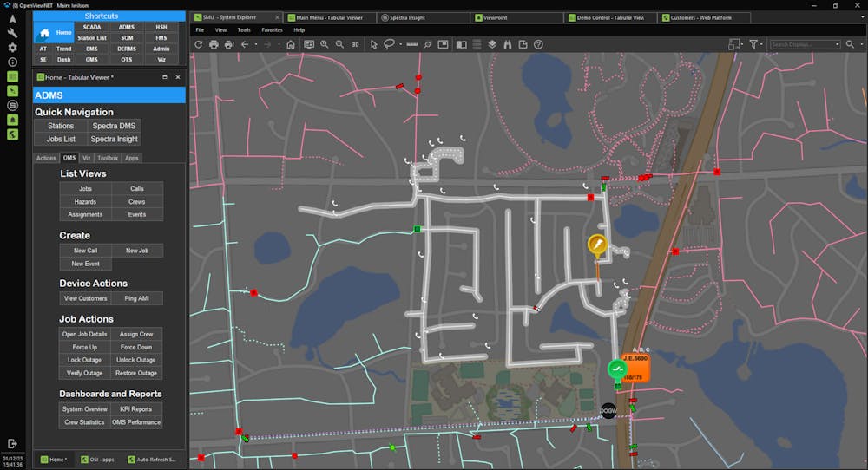
Task: Click the binoculars find icon
Action: click(508, 45)
